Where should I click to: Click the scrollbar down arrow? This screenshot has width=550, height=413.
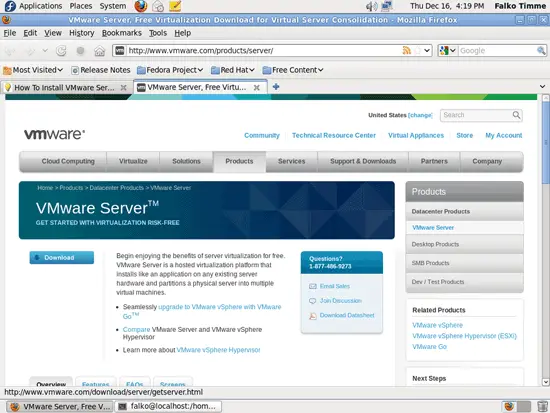click(x=545, y=382)
